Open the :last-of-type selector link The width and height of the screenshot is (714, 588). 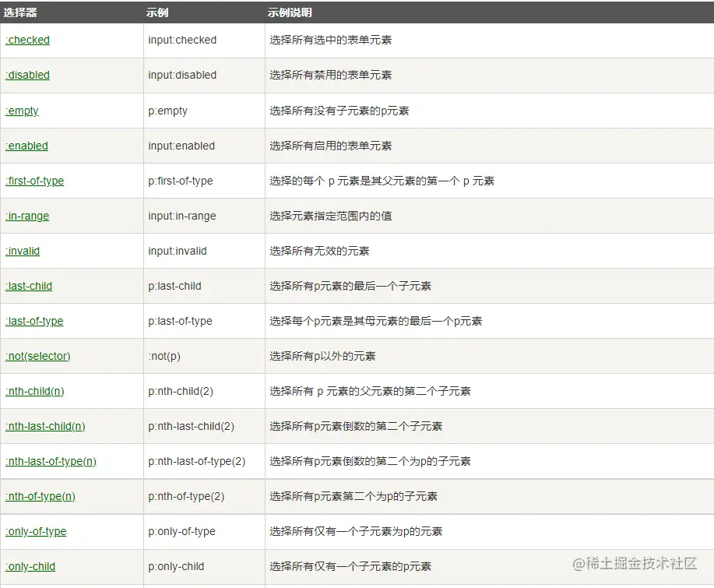(x=34, y=321)
